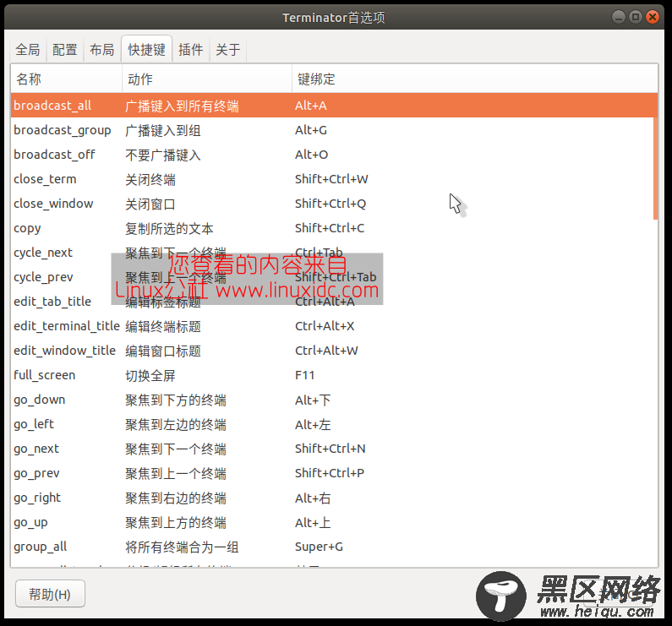Image resolution: width=672 pixels, height=626 pixels.
Task: Select the go_down row
Action: [334, 400]
